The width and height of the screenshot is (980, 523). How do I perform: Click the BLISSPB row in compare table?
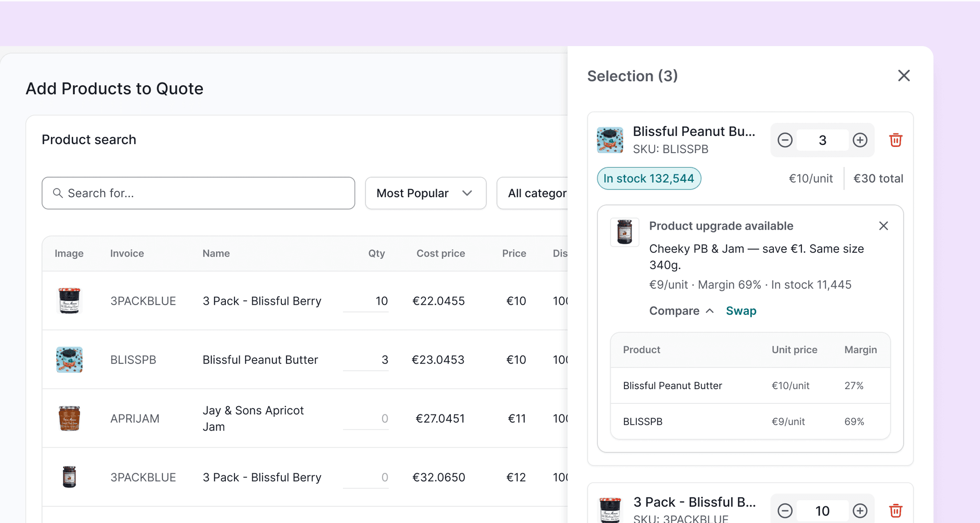(750, 422)
